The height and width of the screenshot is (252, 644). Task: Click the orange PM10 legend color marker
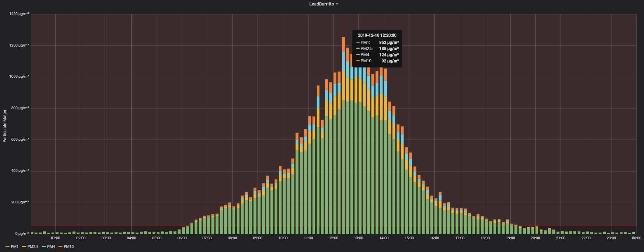click(61, 247)
